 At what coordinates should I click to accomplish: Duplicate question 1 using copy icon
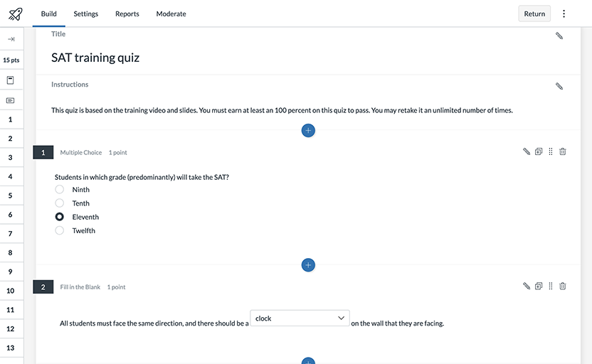point(539,151)
